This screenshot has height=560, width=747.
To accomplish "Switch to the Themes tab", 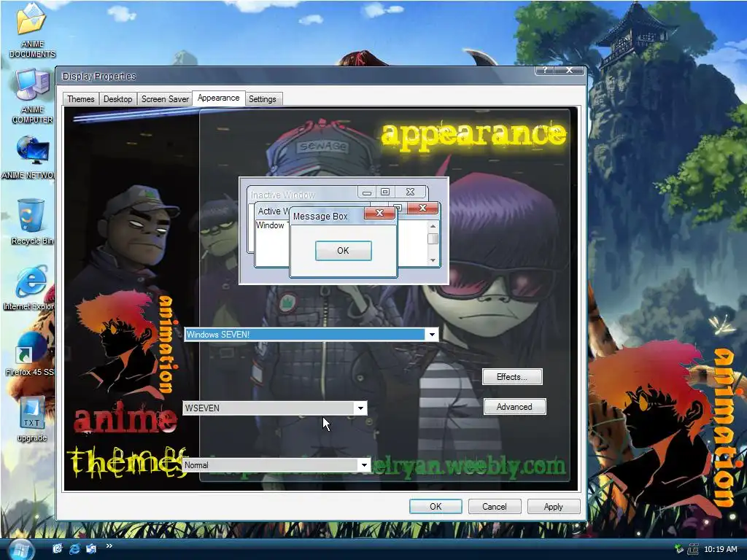I will point(80,99).
